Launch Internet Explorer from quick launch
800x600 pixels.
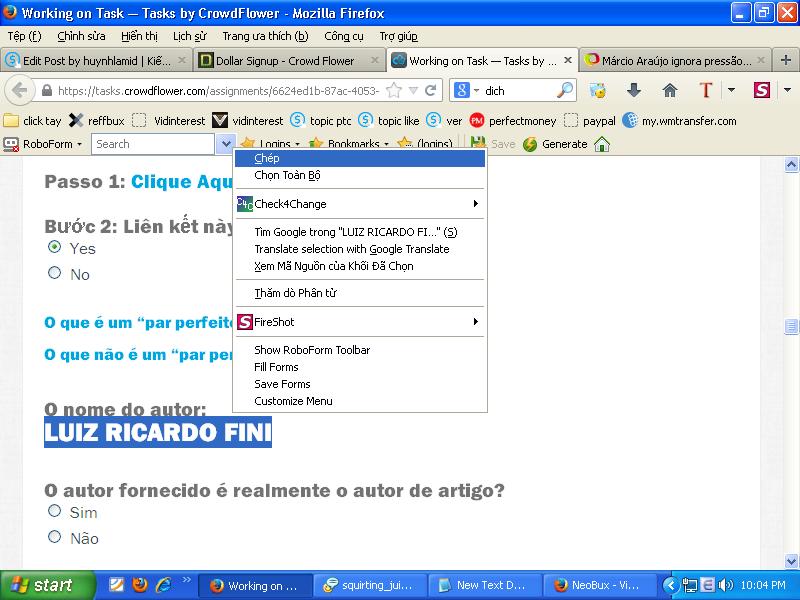[163, 585]
